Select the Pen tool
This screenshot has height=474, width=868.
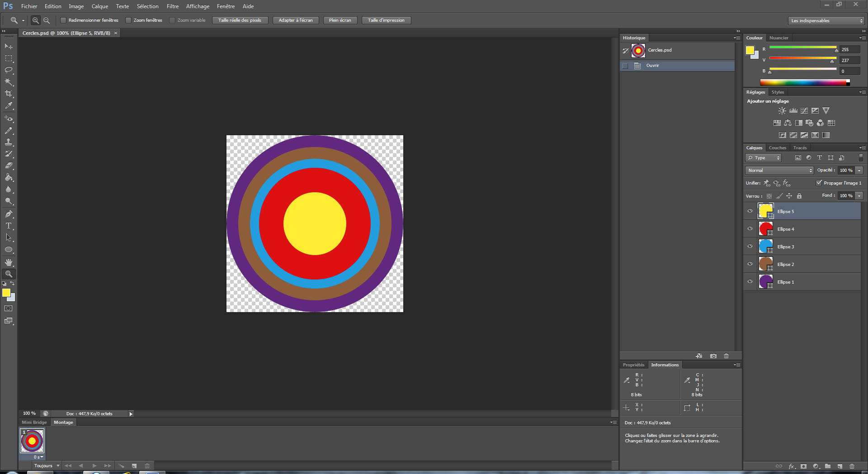point(9,214)
